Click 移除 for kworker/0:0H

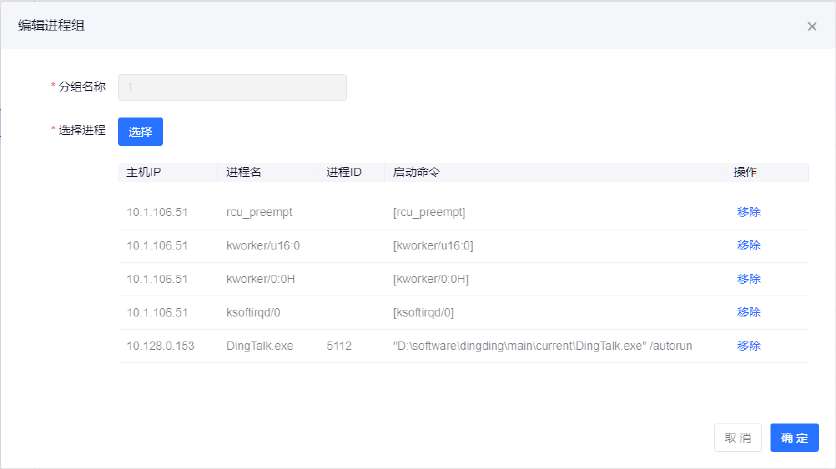click(x=748, y=279)
